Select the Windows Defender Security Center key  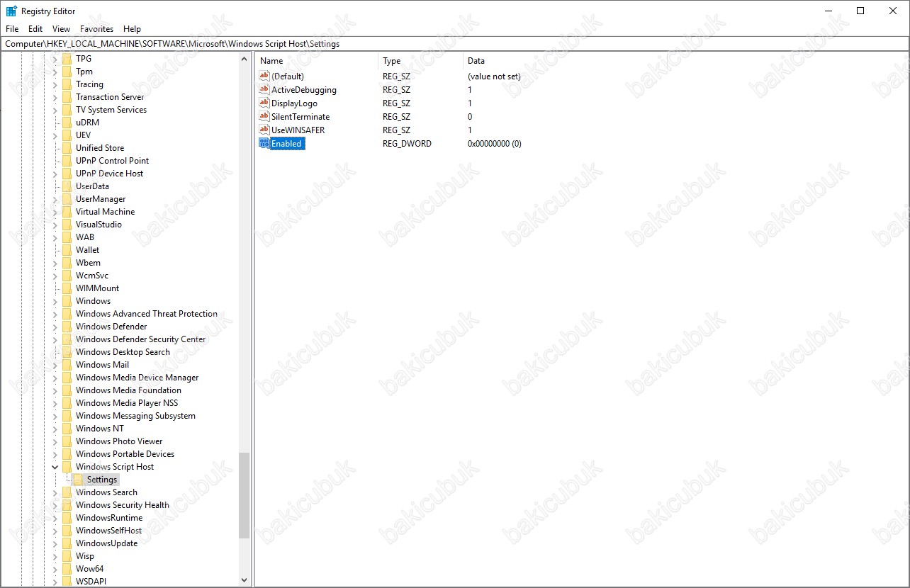point(140,339)
